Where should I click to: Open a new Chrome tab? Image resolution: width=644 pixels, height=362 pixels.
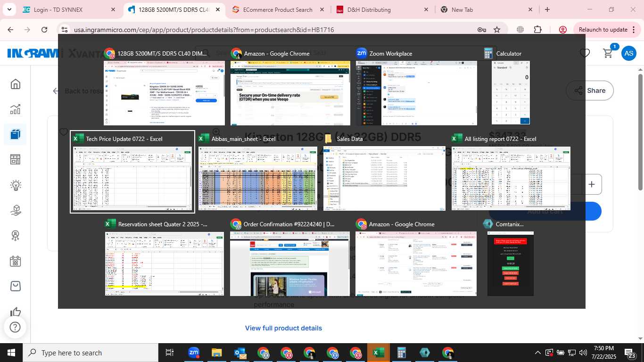[x=547, y=9]
